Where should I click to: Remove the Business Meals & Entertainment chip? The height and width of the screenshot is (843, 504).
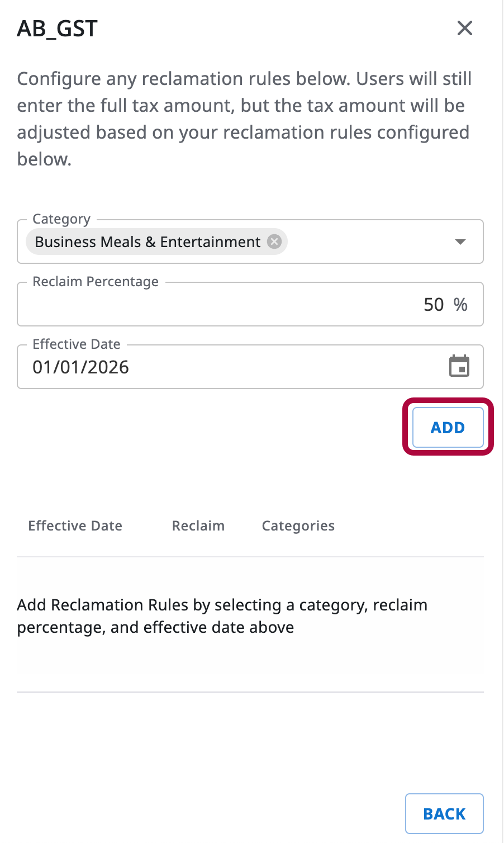pyautogui.click(x=274, y=241)
